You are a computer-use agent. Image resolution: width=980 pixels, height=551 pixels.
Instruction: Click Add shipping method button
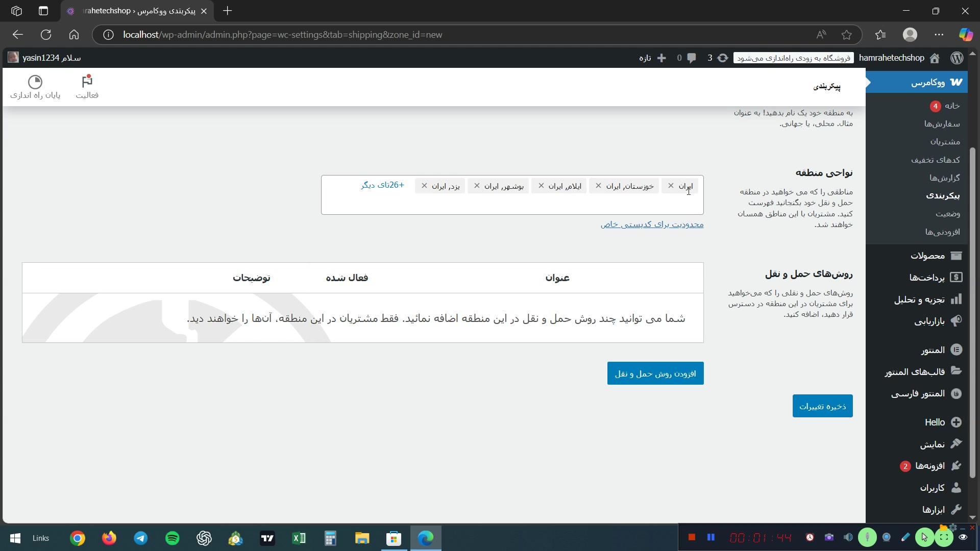655,373
